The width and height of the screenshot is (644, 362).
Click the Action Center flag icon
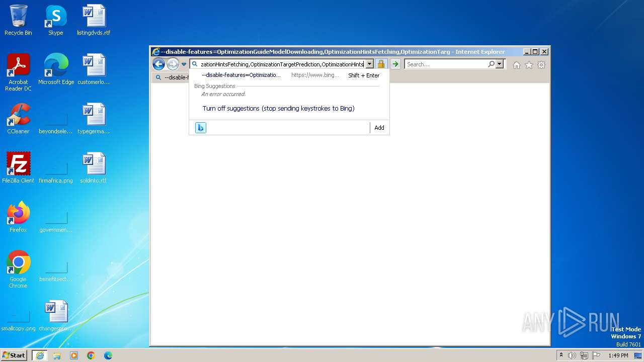pos(596,355)
